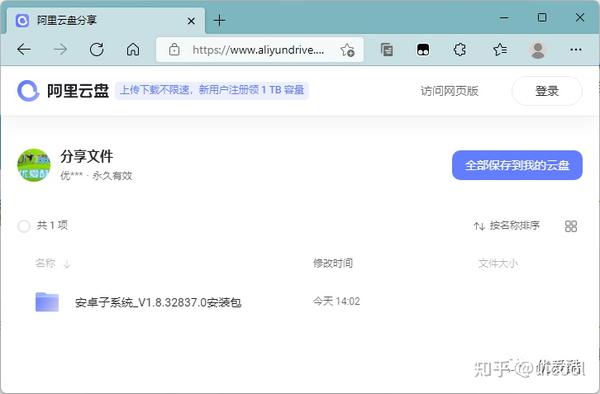Open the 安卓子系统_V1.8.32837.0安装包 folder

point(158,303)
